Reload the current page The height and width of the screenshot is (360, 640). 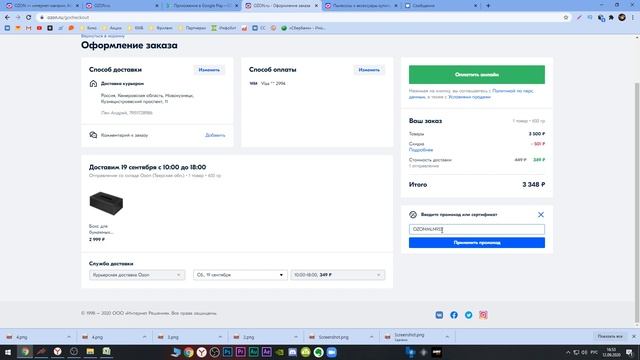click(29, 18)
